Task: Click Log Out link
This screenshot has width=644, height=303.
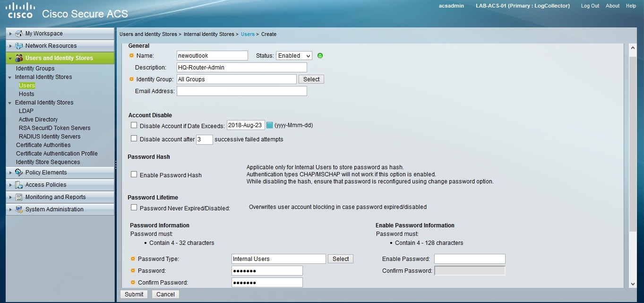Action: tap(590, 6)
